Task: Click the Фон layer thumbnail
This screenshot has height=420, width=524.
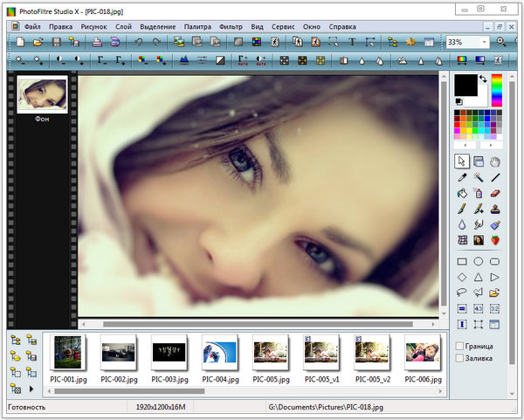Action: (41, 93)
